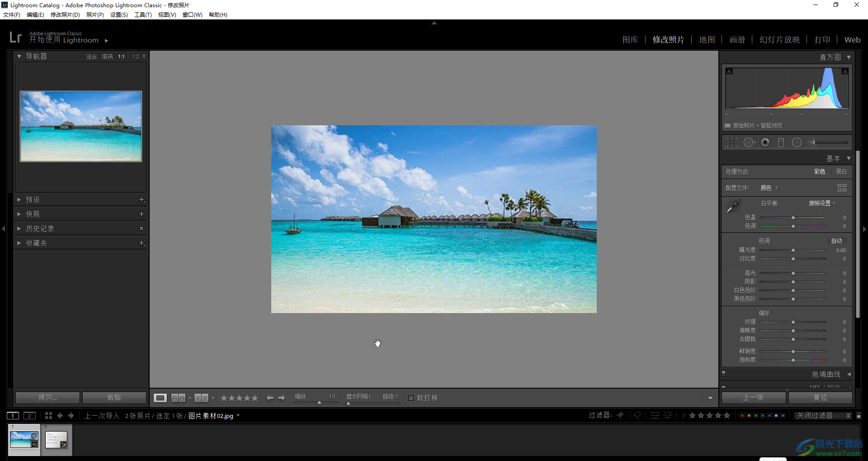Screen dimensions: 868x461
Task: Filter by flagged photos flag icon
Action: click(620, 415)
